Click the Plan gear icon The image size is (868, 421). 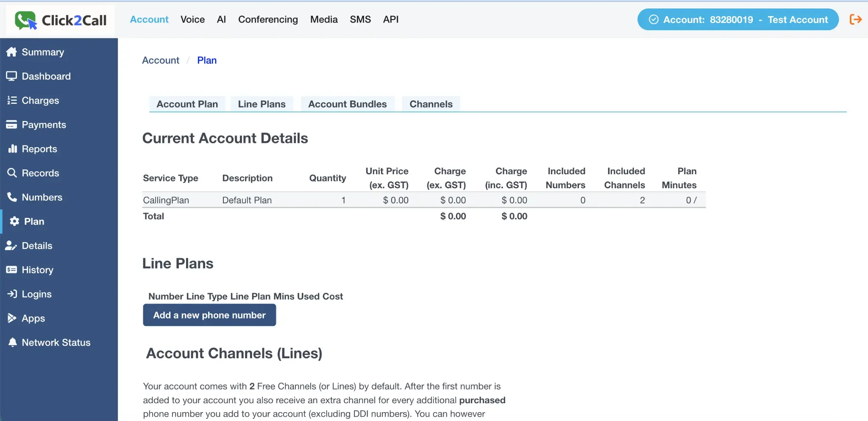click(14, 221)
